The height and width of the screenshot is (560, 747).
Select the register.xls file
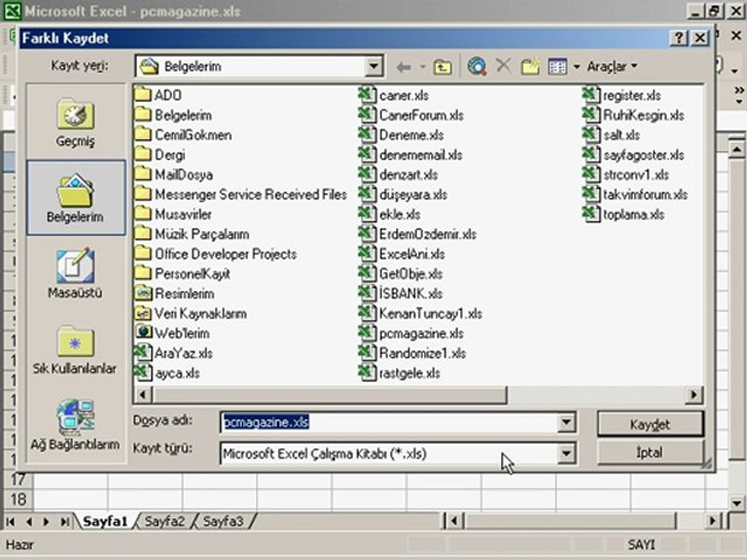point(622,95)
